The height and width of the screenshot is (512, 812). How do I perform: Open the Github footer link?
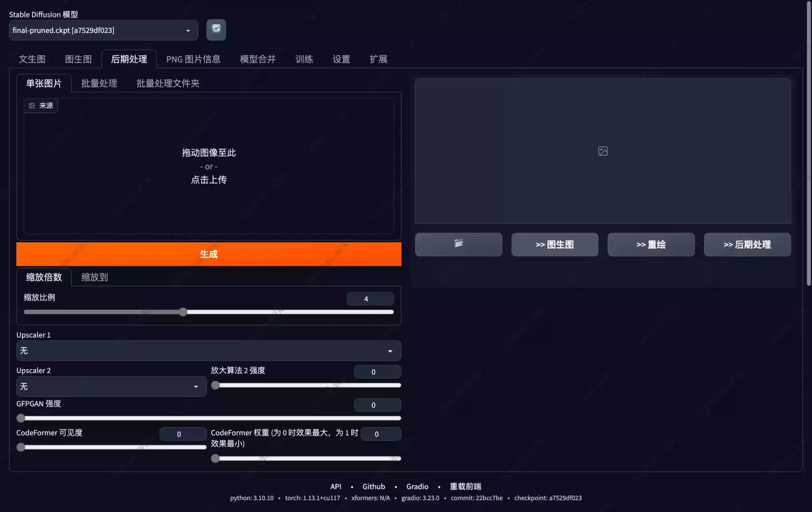click(x=374, y=486)
